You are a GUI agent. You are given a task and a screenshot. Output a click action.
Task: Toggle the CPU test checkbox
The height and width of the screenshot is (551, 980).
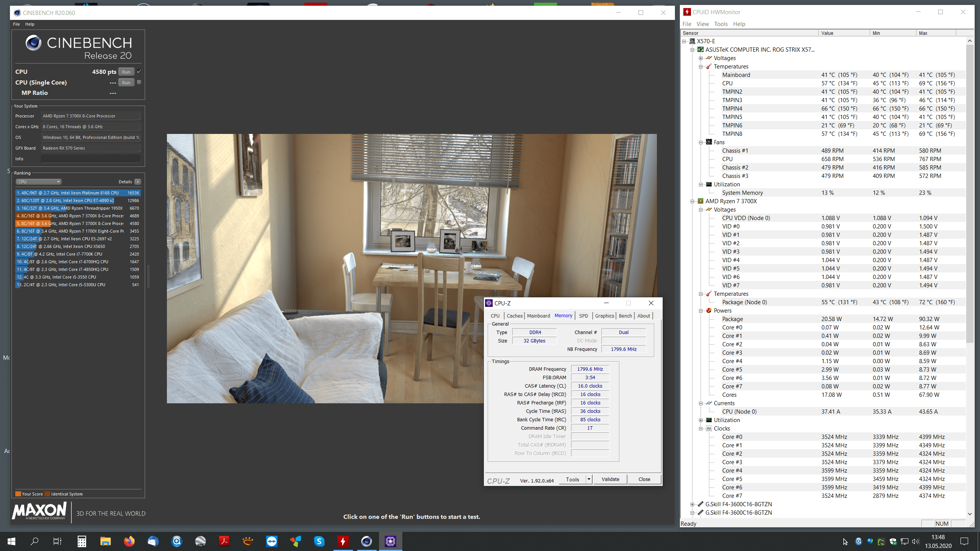click(139, 72)
